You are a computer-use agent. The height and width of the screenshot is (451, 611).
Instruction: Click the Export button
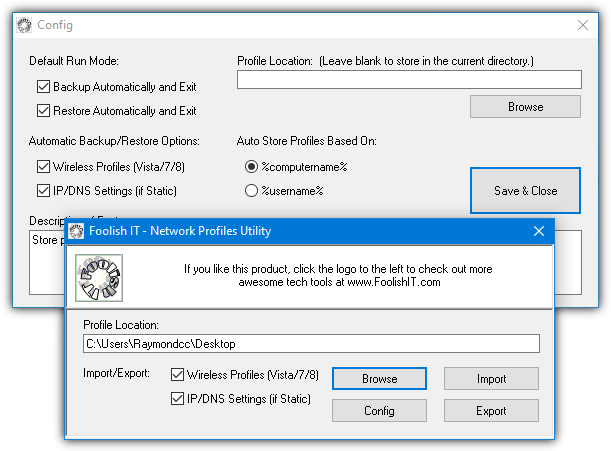(x=491, y=410)
